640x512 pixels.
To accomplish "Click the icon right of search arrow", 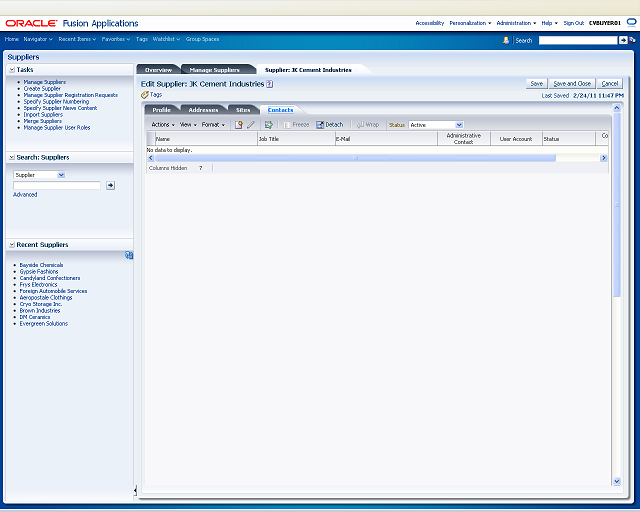I will coord(632,40).
